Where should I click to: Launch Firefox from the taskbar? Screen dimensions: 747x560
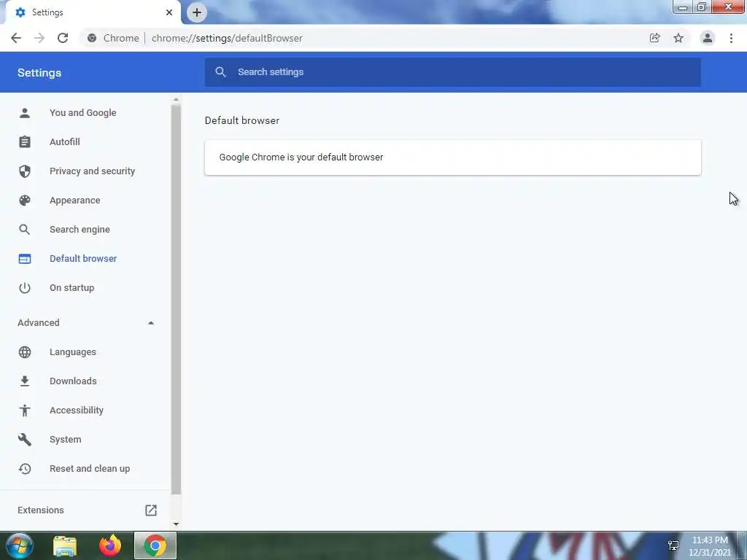pos(110,545)
